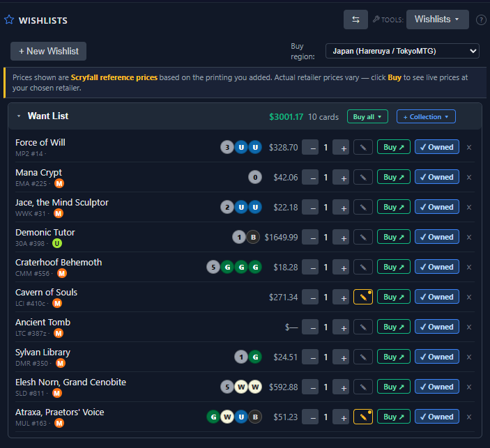Open the Buy all dropdown
490x448 pixels.
point(367,116)
